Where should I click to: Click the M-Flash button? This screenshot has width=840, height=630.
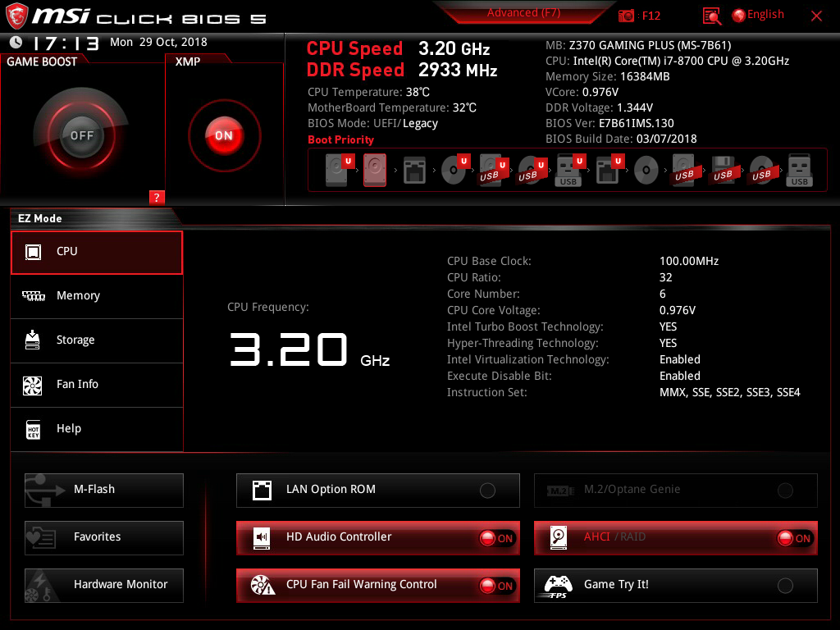(x=104, y=490)
